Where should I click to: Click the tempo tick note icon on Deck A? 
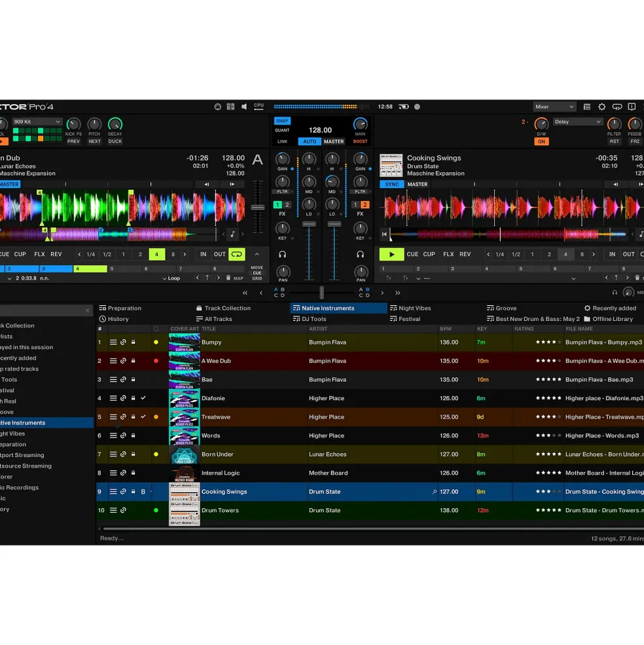(x=233, y=234)
